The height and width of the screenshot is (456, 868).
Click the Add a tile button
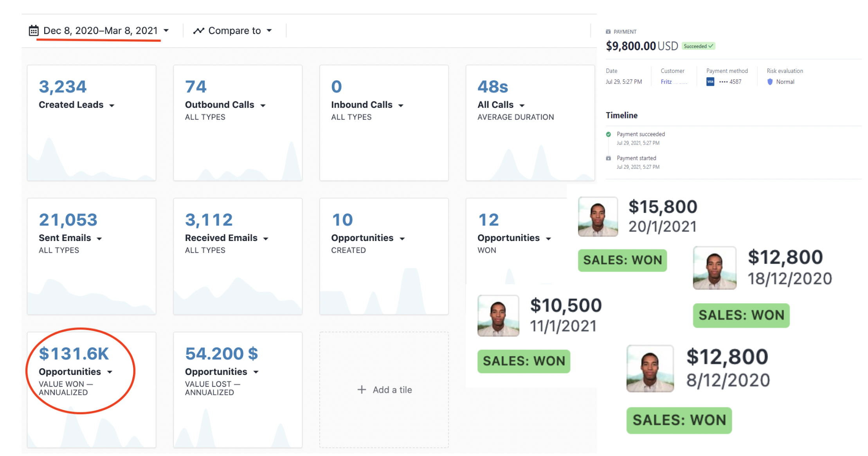tap(384, 389)
